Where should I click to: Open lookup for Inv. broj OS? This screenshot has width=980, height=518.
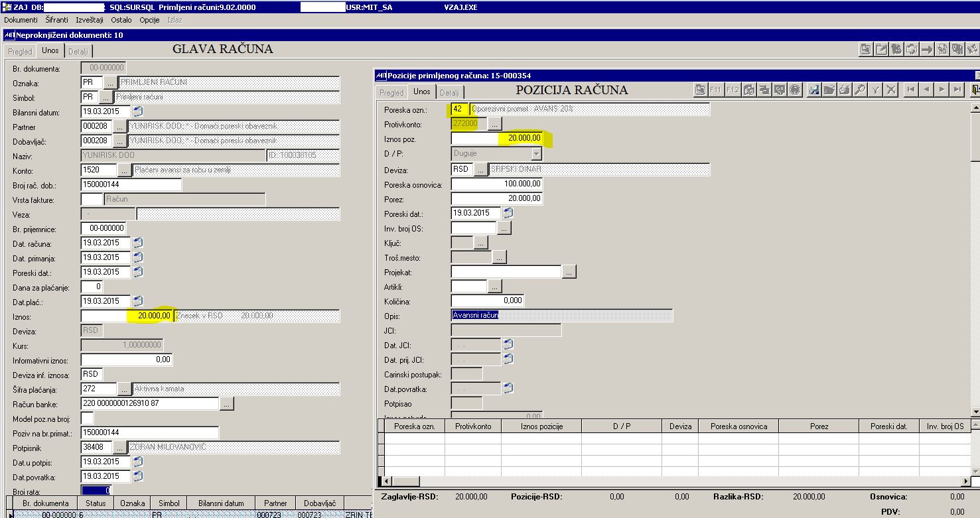[x=504, y=228]
